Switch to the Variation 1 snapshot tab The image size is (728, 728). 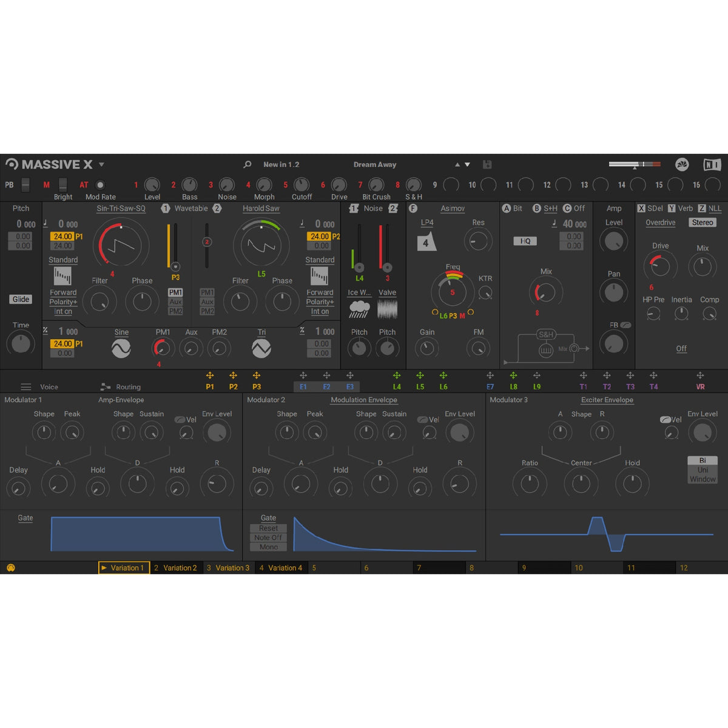click(124, 568)
